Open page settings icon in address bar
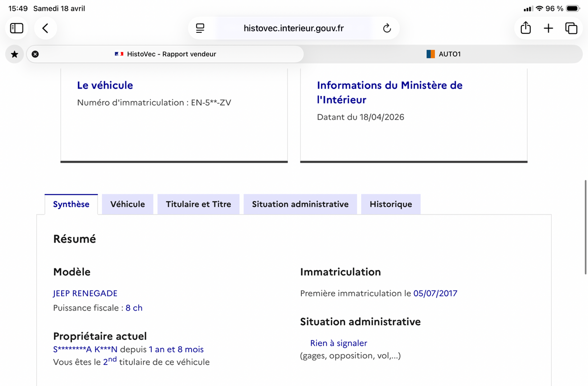Viewport: 588px width, 386px height. (200, 28)
